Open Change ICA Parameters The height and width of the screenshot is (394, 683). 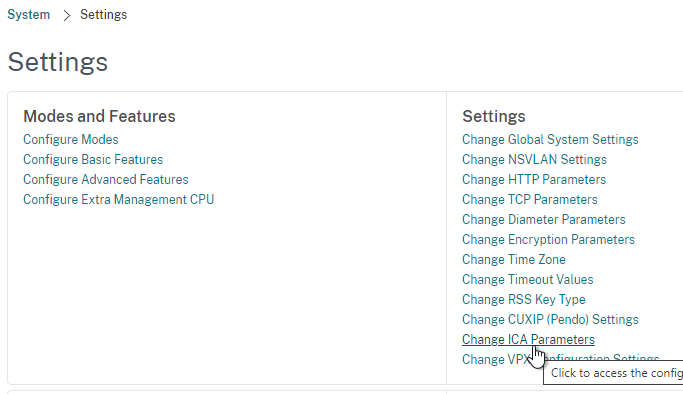coord(528,340)
